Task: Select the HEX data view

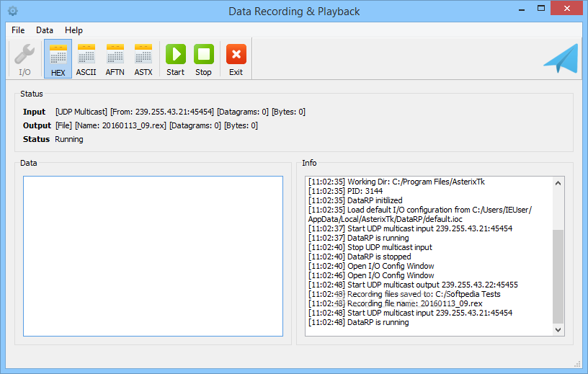Action: [x=58, y=59]
